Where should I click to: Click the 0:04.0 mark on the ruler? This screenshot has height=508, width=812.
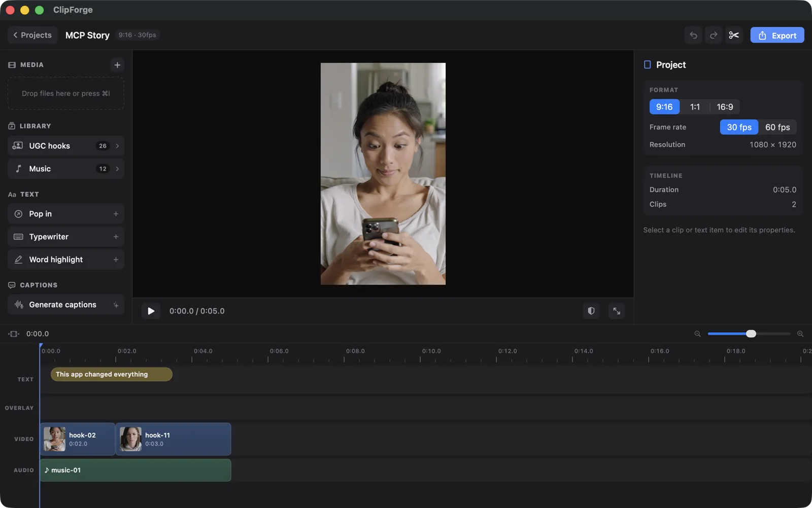pos(203,351)
